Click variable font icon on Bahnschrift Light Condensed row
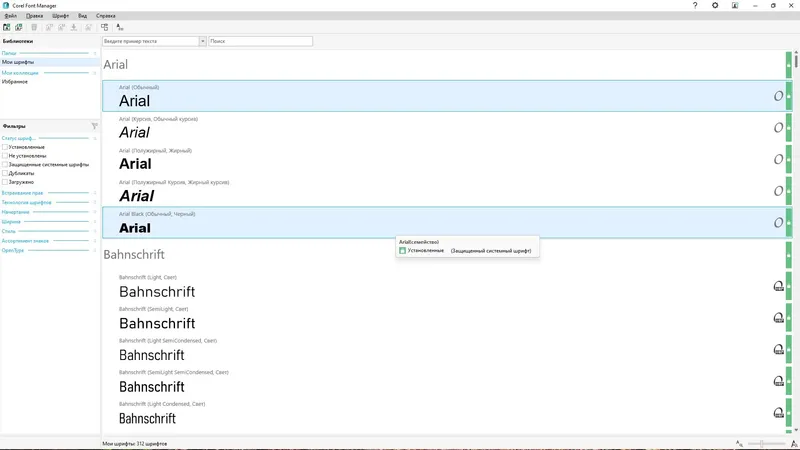The width and height of the screenshot is (800, 450). pos(779,413)
